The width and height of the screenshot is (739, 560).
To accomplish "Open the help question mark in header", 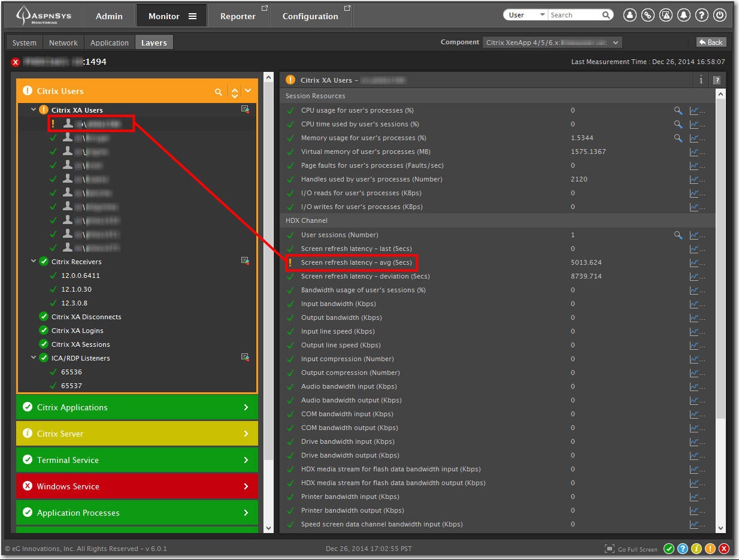I will pos(701,16).
